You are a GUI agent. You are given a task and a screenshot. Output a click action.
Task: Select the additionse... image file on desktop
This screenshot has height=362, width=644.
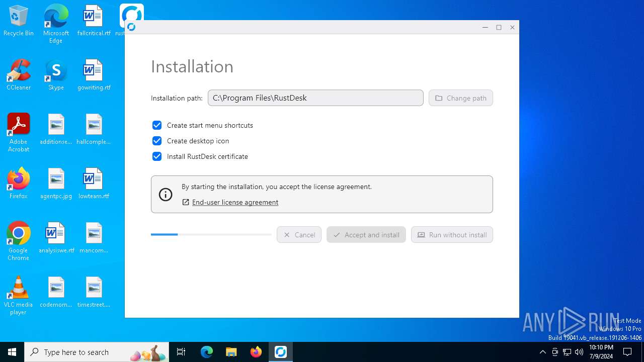coord(56,130)
